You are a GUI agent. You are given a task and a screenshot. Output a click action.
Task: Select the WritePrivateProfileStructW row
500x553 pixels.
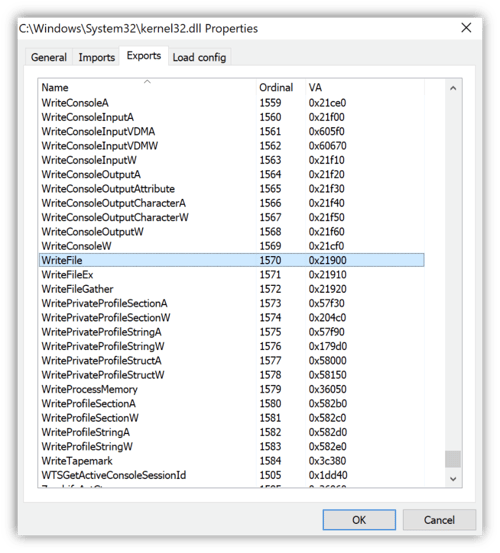(x=231, y=375)
